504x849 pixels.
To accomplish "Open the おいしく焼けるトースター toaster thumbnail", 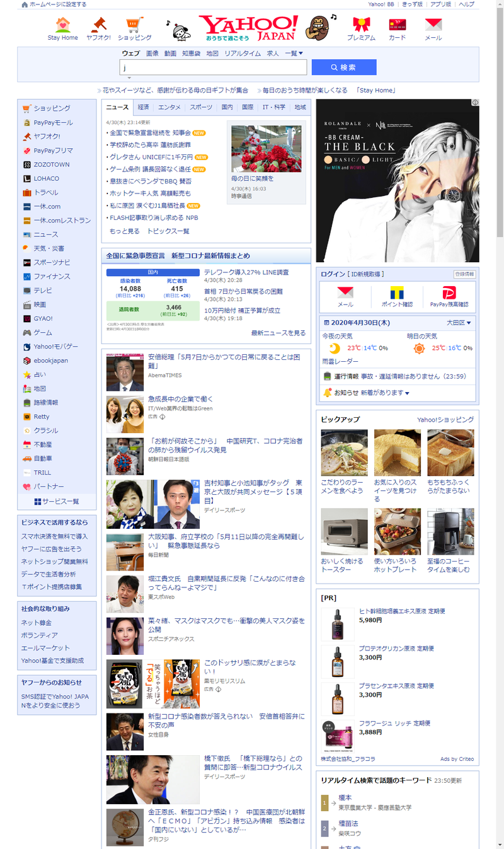I will pos(344,531).
